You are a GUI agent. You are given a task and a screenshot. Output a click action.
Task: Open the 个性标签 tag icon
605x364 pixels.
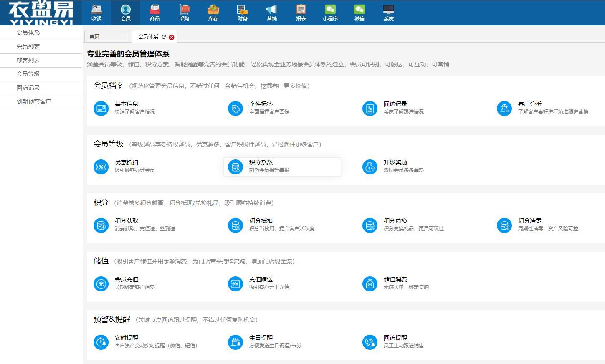coord(235,109)
